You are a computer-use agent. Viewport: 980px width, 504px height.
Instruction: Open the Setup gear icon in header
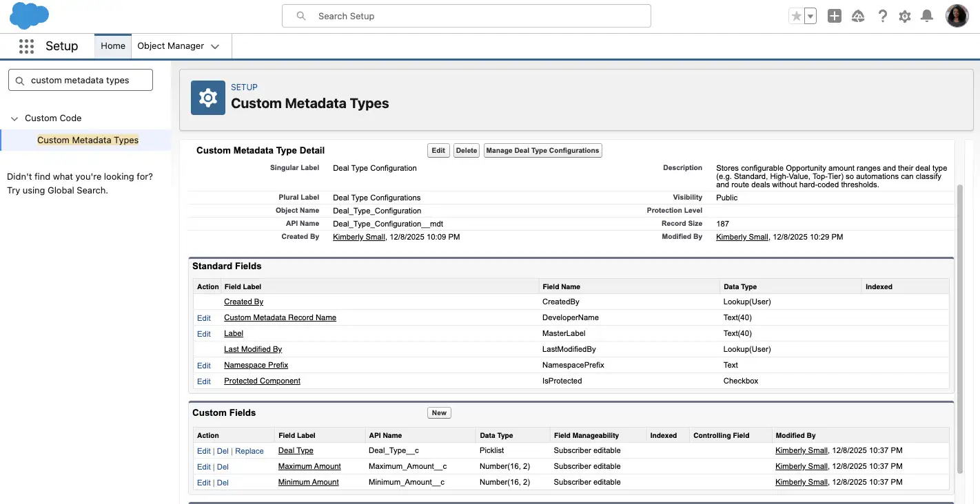(905, 17)
